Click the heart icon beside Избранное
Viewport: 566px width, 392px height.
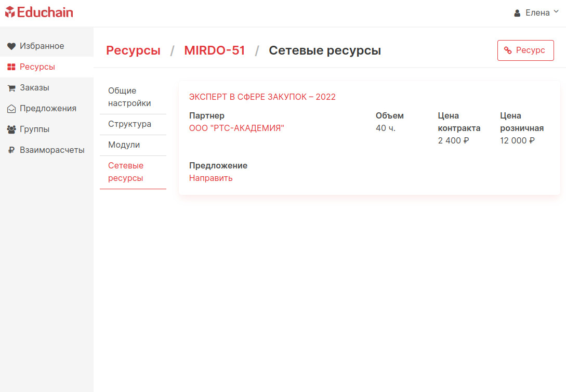pos(11,46)
